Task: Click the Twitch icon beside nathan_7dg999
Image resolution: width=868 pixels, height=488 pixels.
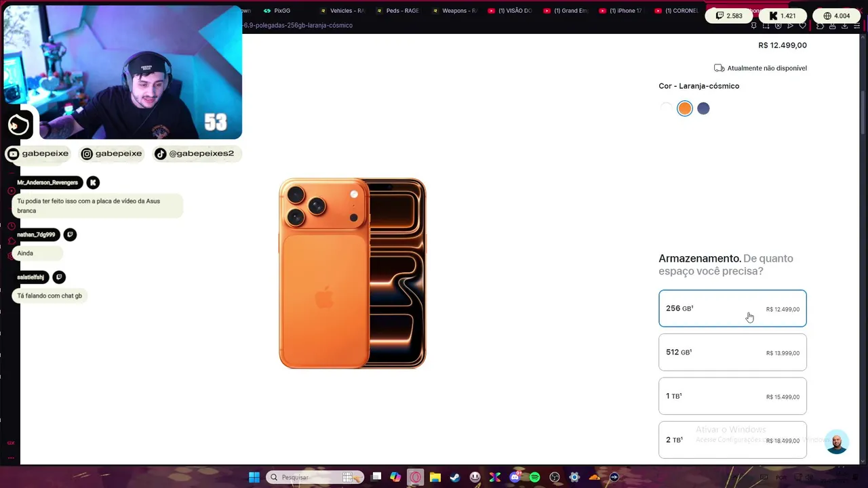Action: click(70, 235)
